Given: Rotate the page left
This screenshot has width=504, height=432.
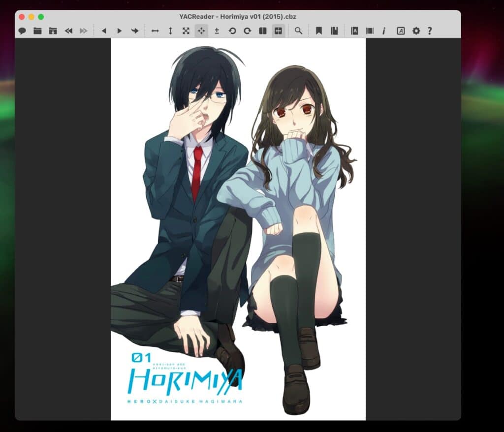Looking at the screenshot, I should pos(232,31).
